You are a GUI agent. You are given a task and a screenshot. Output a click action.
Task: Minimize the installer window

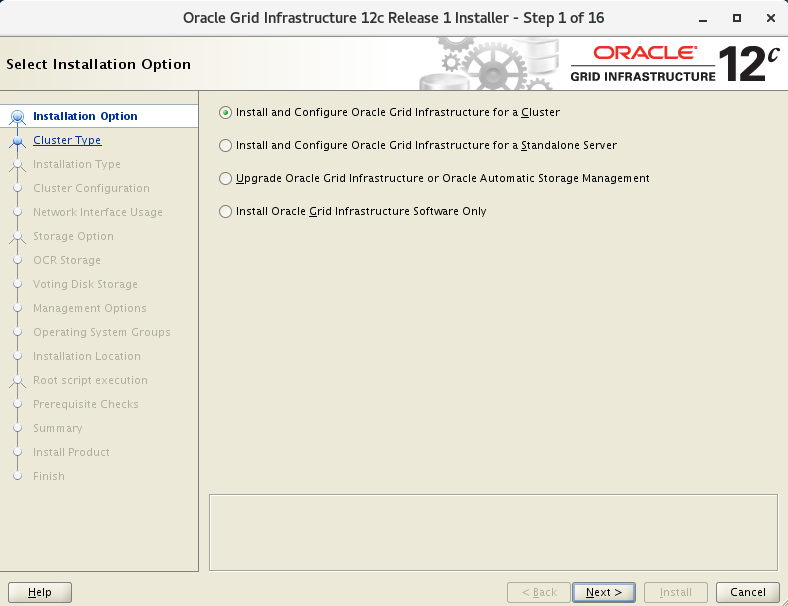coord(703,19)
